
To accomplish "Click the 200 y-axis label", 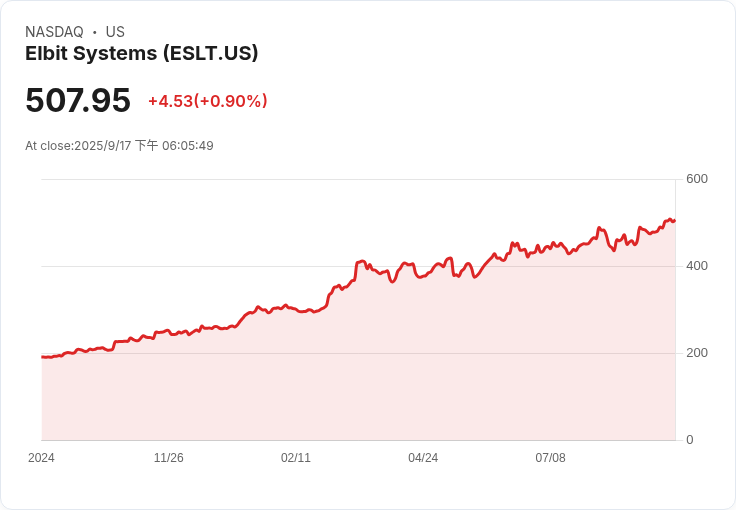I will pos(697,353).
